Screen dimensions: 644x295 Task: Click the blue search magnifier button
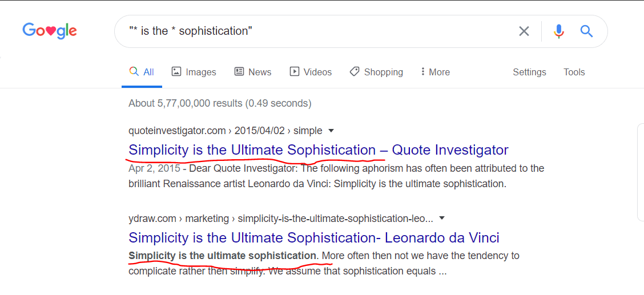(586, 31)
